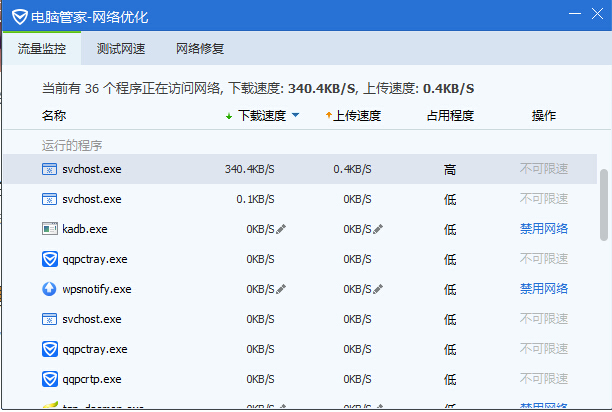This screenshot has height=412, width=612.
Task: Click 禁用网络 for wpsnotify.exe
Action: coord(544,289)
